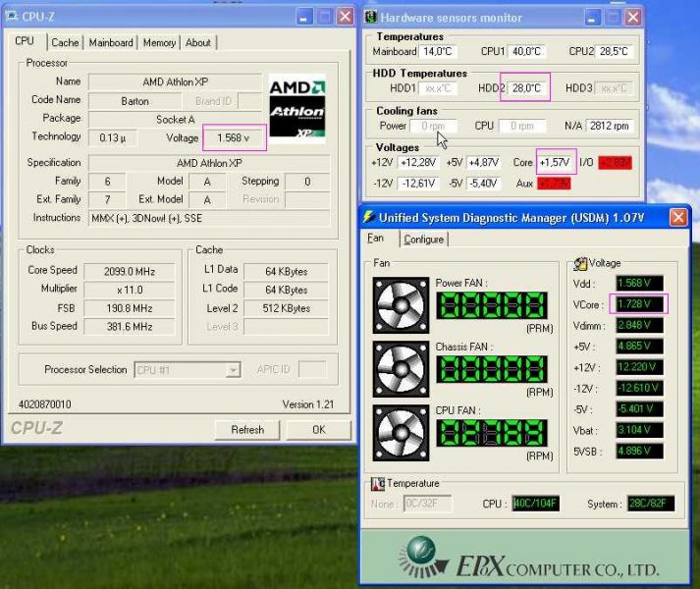Click the Refresh button in CPU-Z
This screenshot has height=589, width=700.
tap(247, 430)
